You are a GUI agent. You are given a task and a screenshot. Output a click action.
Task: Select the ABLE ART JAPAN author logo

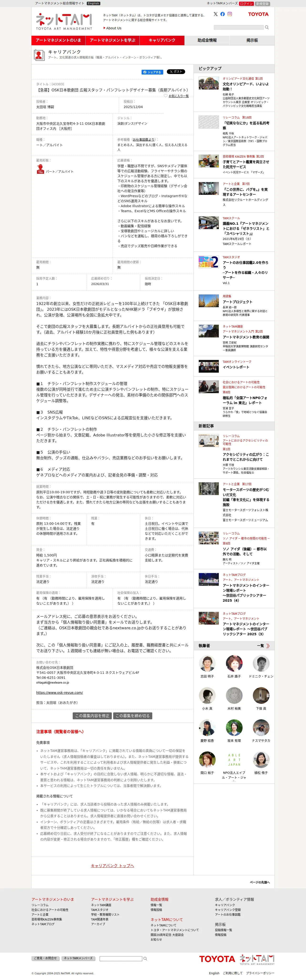point(234,760)
